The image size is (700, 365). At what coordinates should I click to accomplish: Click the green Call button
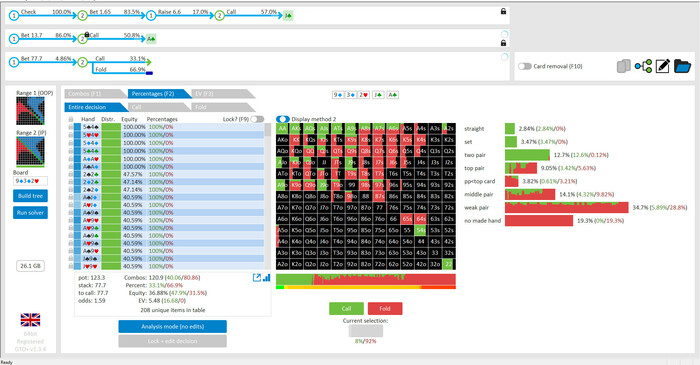[x=346, y=308]
